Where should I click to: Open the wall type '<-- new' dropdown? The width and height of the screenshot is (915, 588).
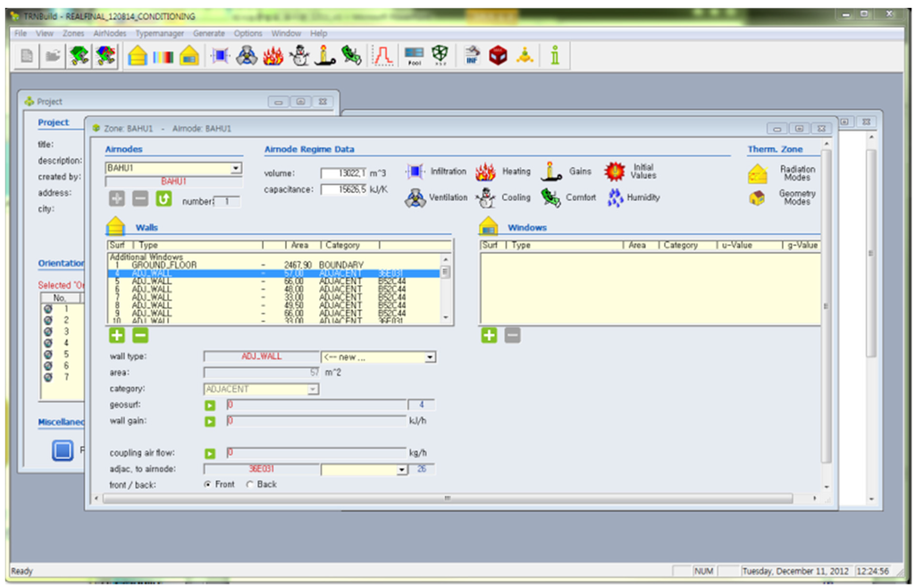[x=430, y=357]
